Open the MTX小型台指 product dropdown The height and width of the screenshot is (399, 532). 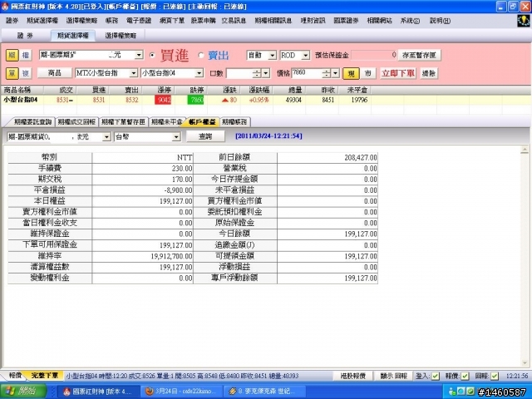click(x=134, y=73)
